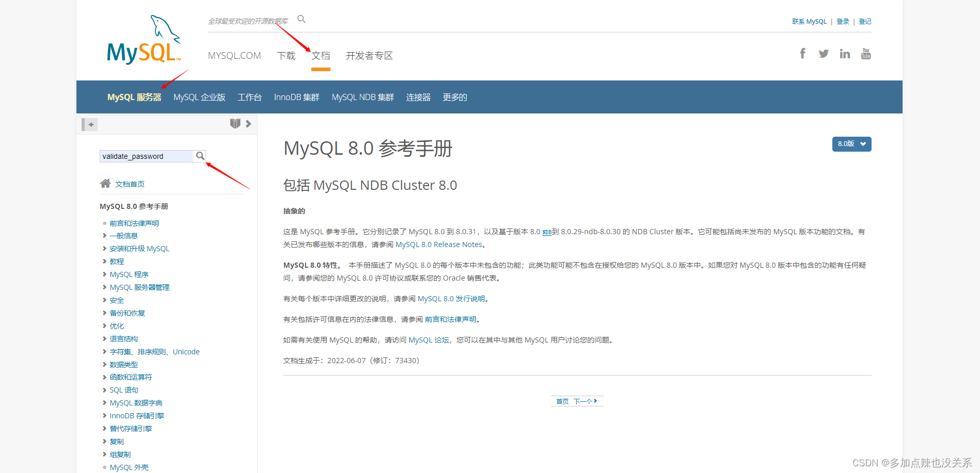980x473 pixels.
Task: Expand the 安全 chapter
Action: pos(104,300)
